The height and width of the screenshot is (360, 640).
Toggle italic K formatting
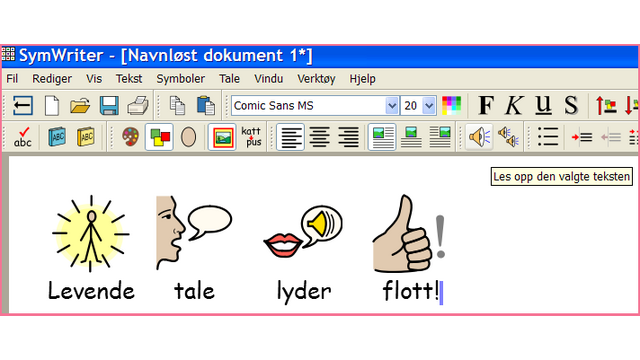click(x=514, y=106)
